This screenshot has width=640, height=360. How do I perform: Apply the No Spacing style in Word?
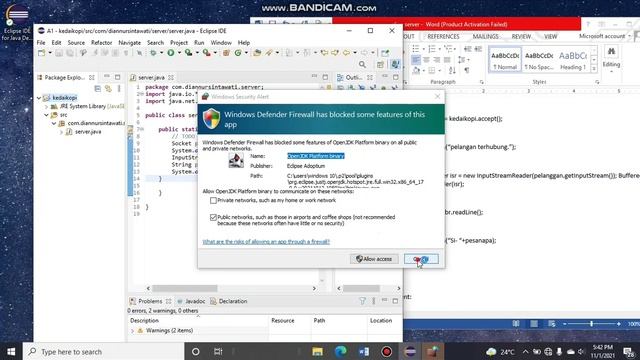click(539, 60)
